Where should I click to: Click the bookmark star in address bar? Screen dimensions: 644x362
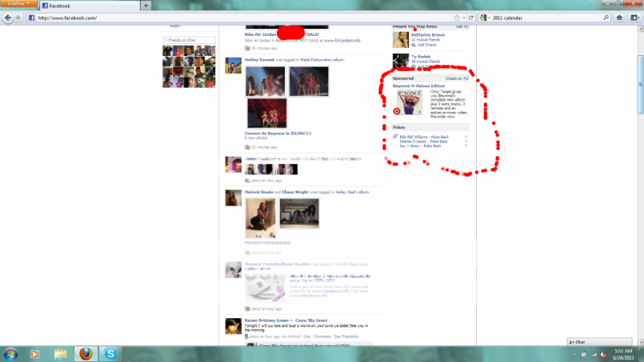click(x=456, y=18)
